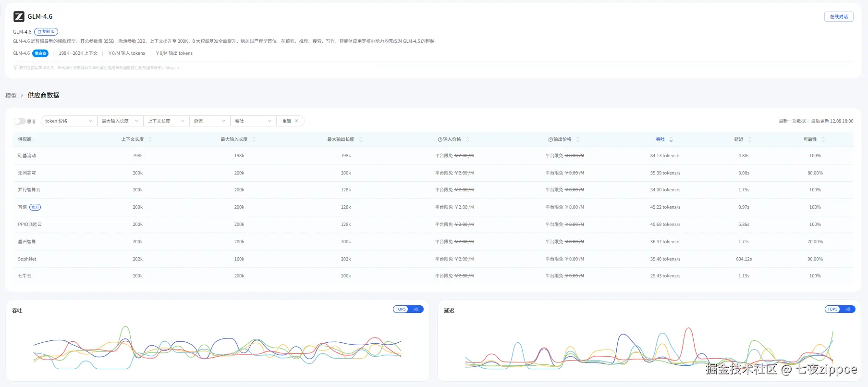Select TOP5 in the 延迟 chart
The height and width of the screenshot is (387, 868).
(832, 309)
